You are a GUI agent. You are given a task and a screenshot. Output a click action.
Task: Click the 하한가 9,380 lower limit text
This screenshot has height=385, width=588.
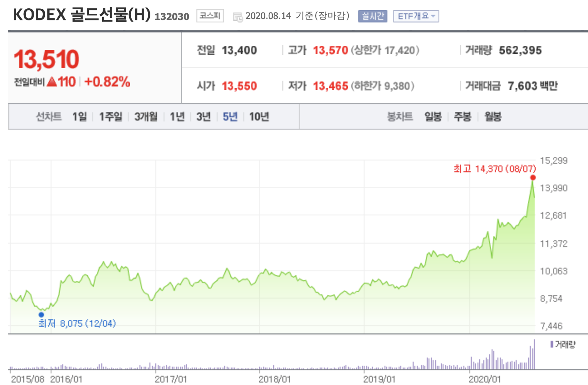coord(382,86)
